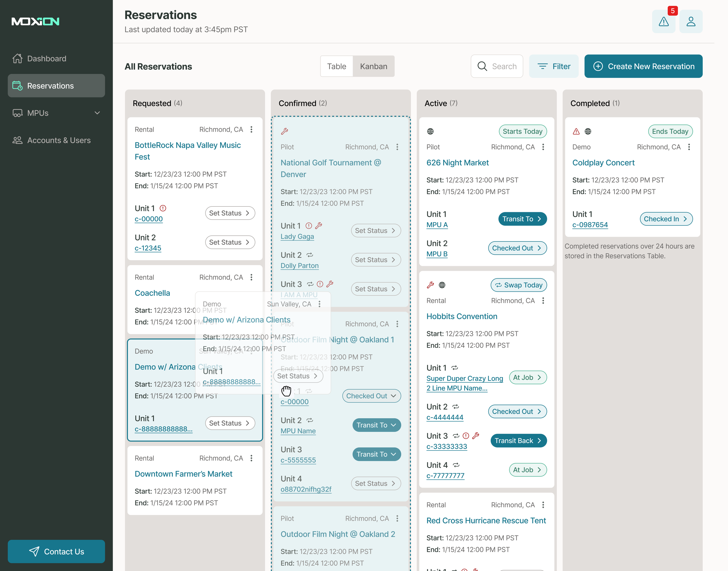
Task: Click alert icon next to BottleRock Unit 1
Action: 163,208
